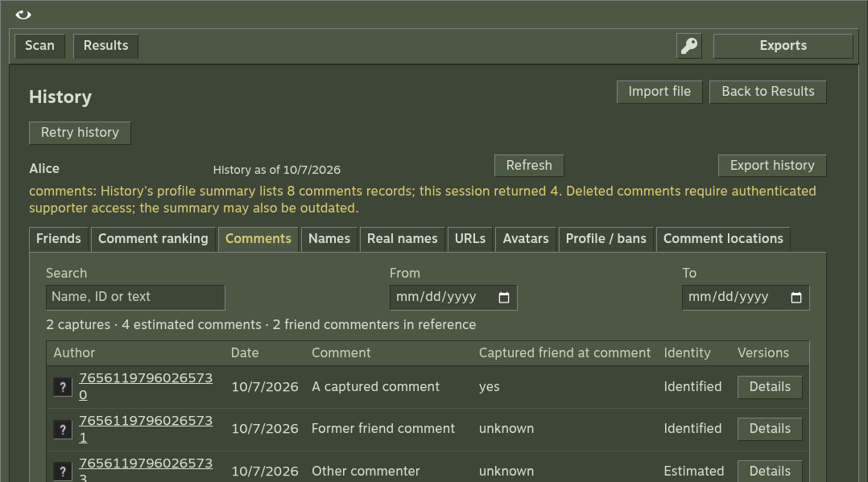Click the 'Alice' profile name
Viewport: 868px width, 482px height.
click(x=44, y=169)
